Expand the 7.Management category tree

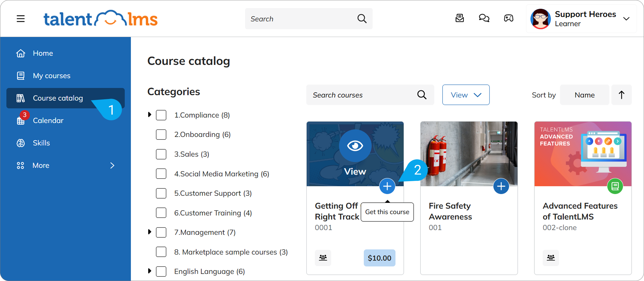point(150,232)
